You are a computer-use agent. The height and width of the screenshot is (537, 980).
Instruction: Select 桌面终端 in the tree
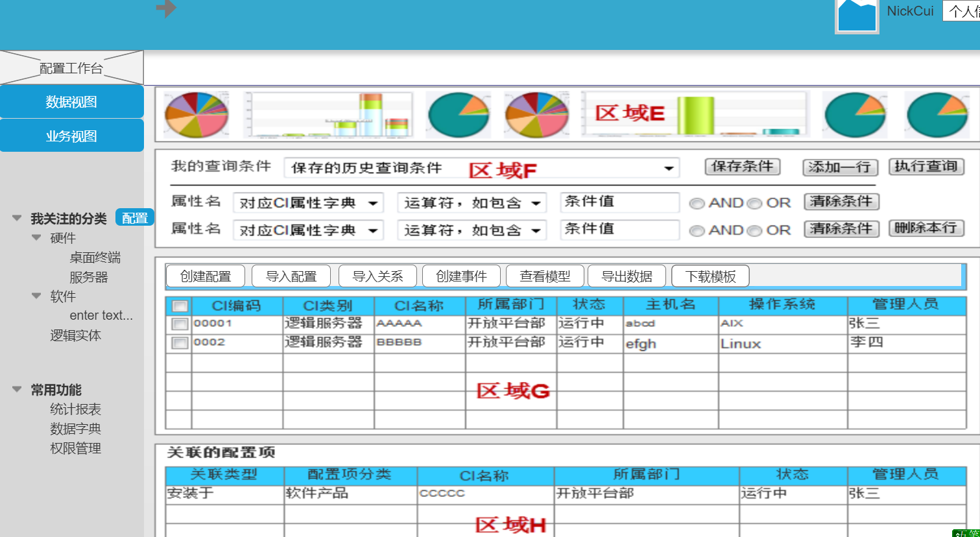click(95, 257)
